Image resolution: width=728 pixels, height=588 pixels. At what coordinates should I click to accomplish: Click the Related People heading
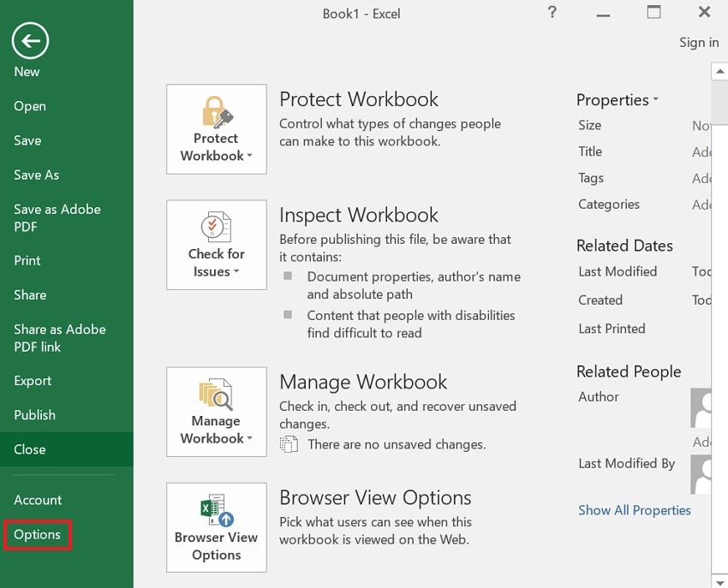(x=629, y=371)
